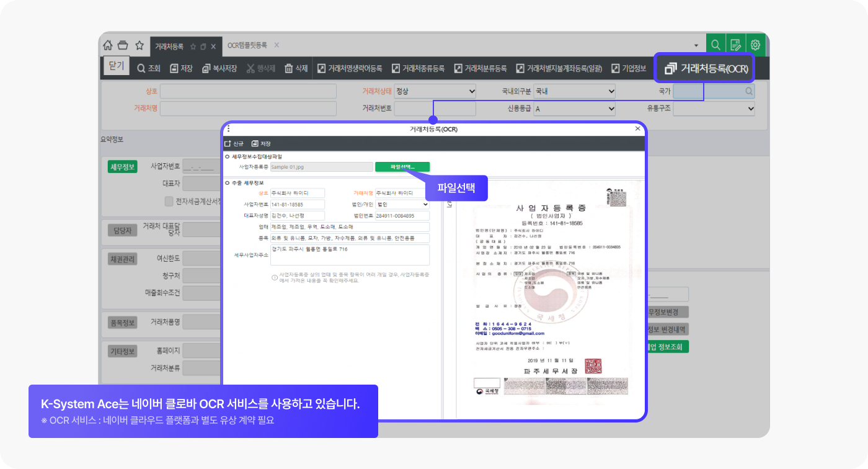
Task: Switch to the 거래처등록 tab
Action: tap(169, 46)
